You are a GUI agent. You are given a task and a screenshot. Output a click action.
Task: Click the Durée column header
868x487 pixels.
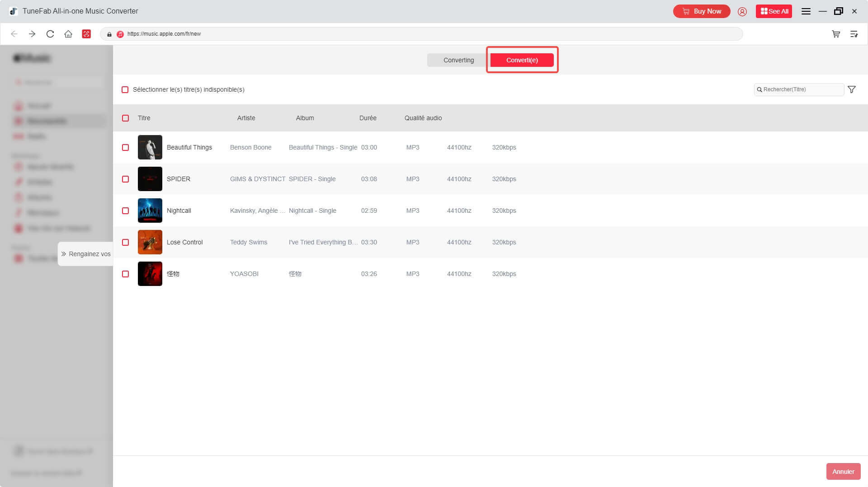click(x=368, y=118)
